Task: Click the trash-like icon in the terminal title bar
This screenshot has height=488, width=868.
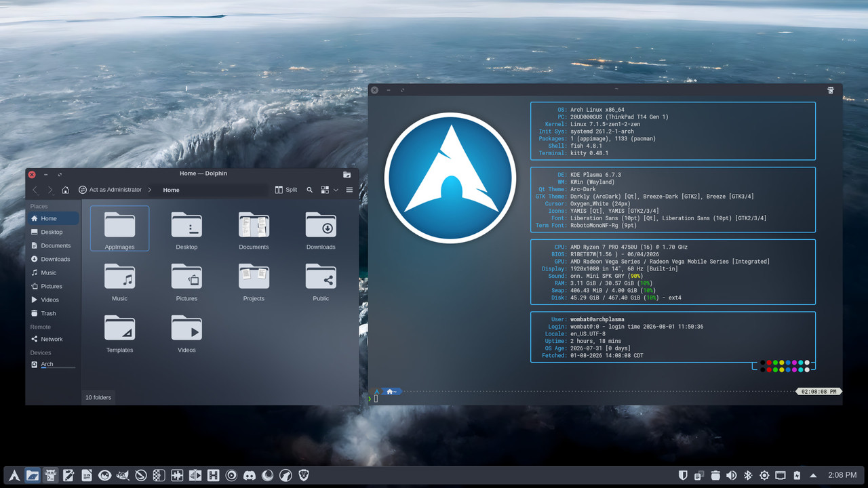Action: coord(831,90)
